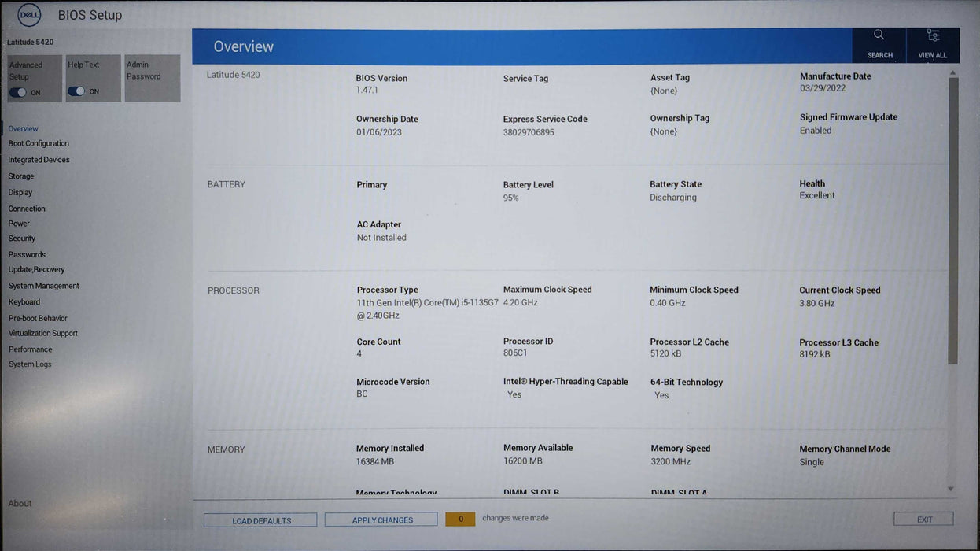980x551 pixels.
Task: View the System Logs page
Action: (x=31, y=364)
